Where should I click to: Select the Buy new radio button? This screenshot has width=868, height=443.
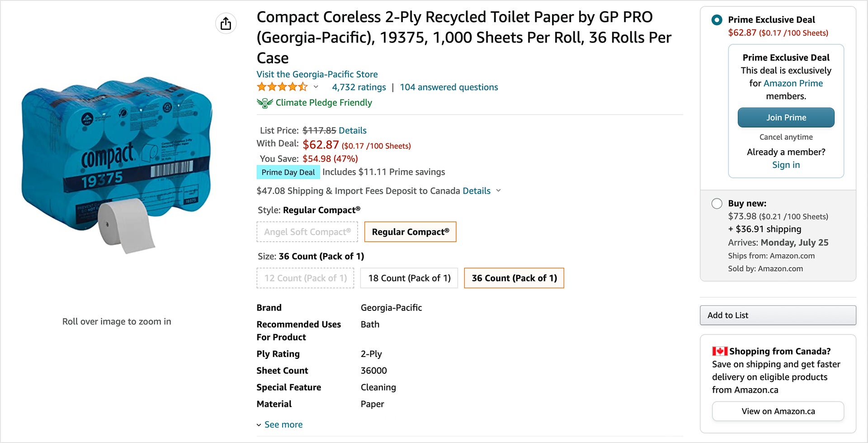[x=717, y=204]
